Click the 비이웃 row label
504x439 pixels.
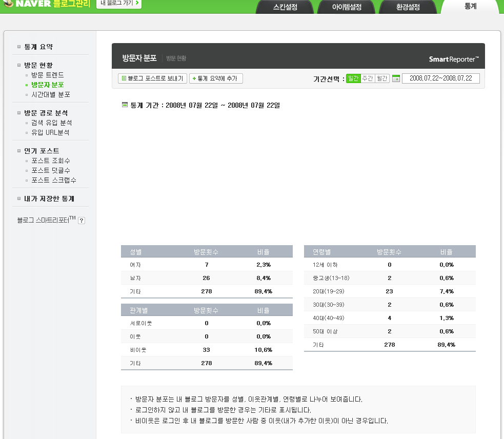click(138, 350)
